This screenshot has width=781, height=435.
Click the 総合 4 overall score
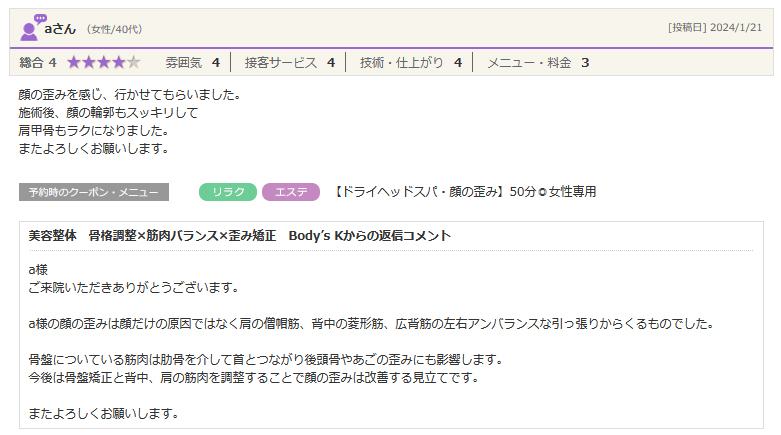coord(38,62)
